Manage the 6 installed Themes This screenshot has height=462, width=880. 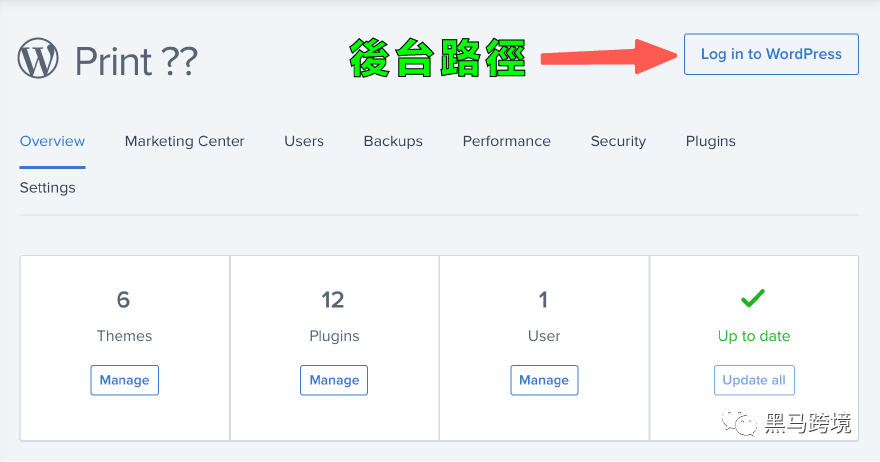pos(125,380)
